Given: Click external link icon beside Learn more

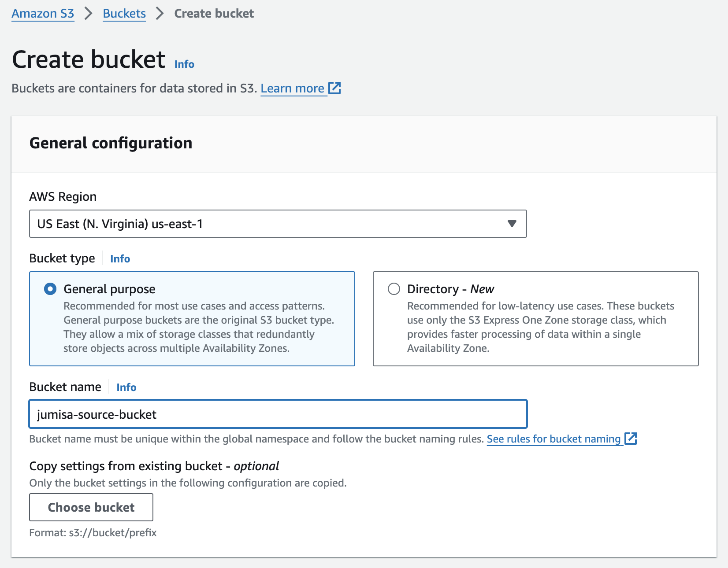Looking at the screenshot, I should coord(335,88).
